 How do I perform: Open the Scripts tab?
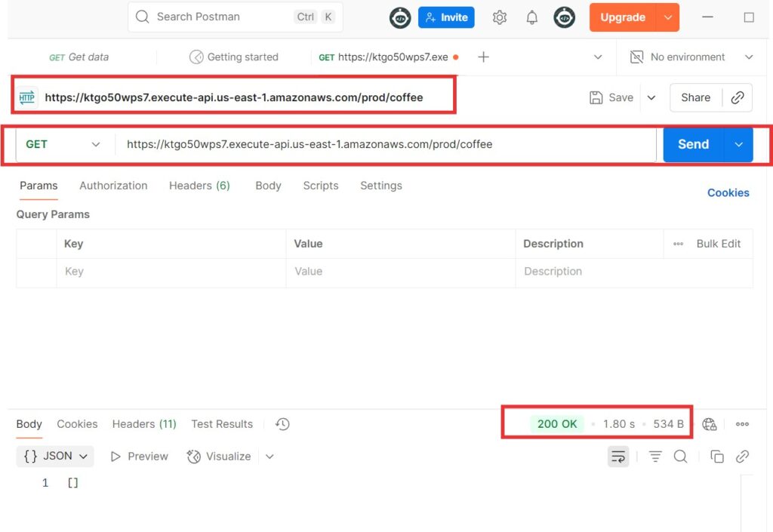[320, 186]
